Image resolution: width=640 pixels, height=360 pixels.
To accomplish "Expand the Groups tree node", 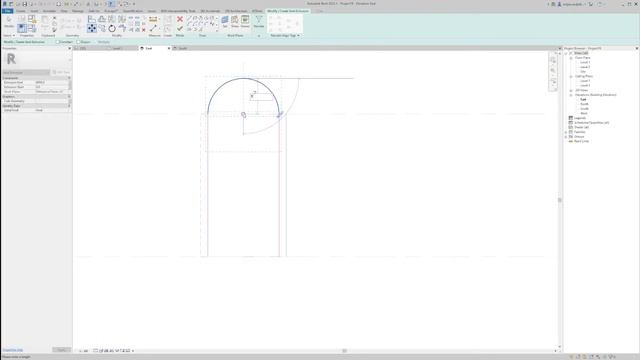I will (566, 137).
